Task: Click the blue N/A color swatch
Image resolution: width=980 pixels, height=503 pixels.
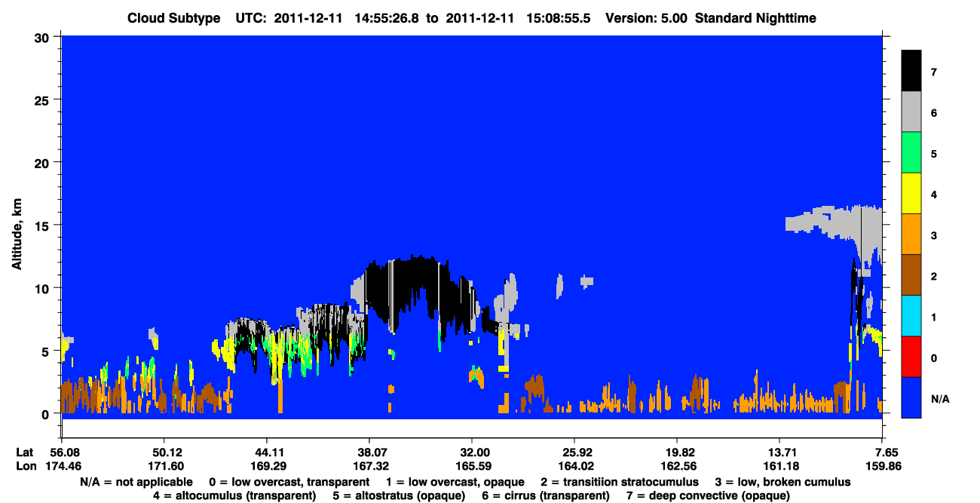Action: 911,397
